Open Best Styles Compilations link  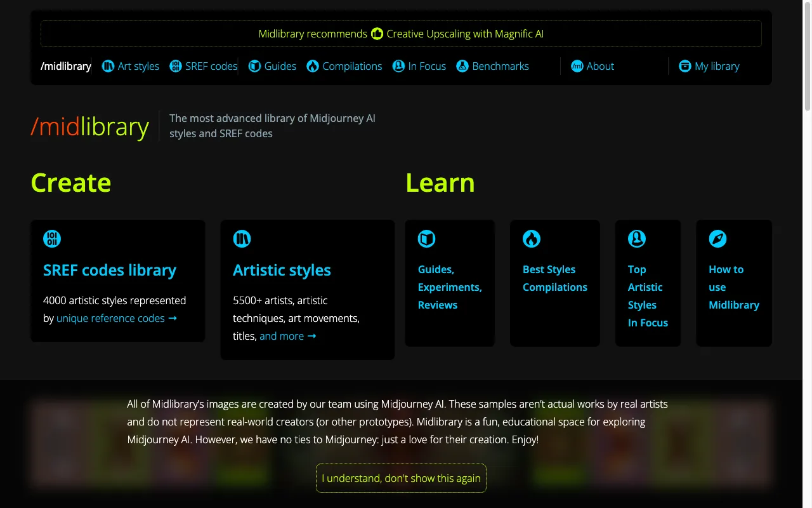coord(555,278)
